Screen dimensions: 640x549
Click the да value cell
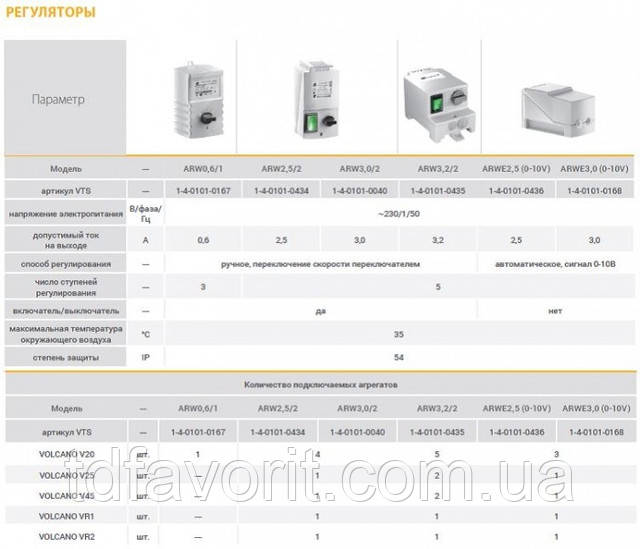pyautogui.click(x=320, y=311)
